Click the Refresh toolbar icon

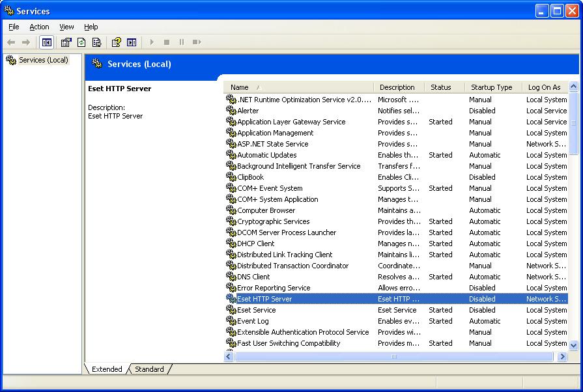[81, 42]
